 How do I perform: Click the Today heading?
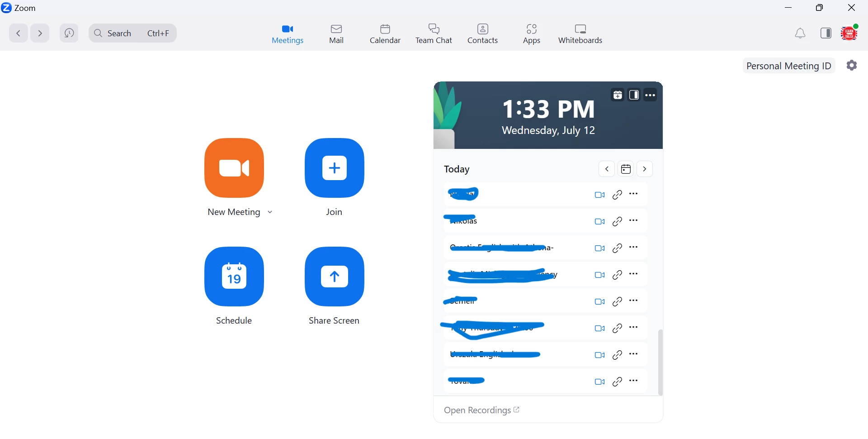coord(458,170)
